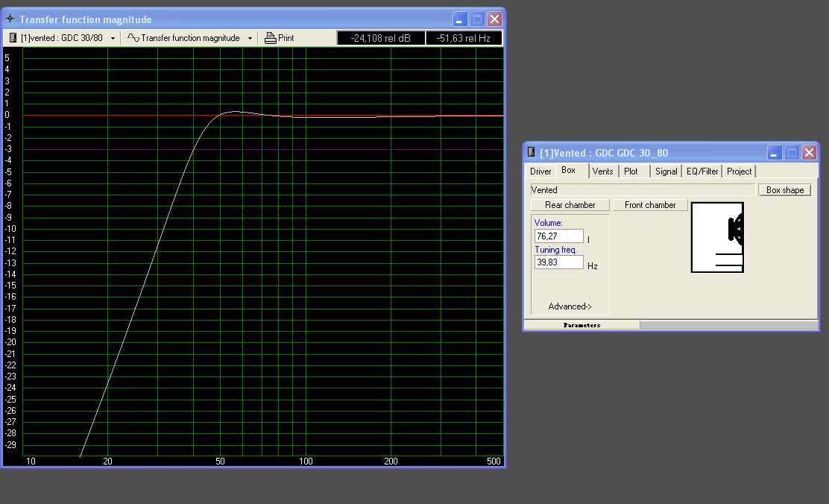The height and width of the screenshot is (504, 829).
Task: Click the waveform icon beside Transfer function magnitude
Action: click(133, 38)
